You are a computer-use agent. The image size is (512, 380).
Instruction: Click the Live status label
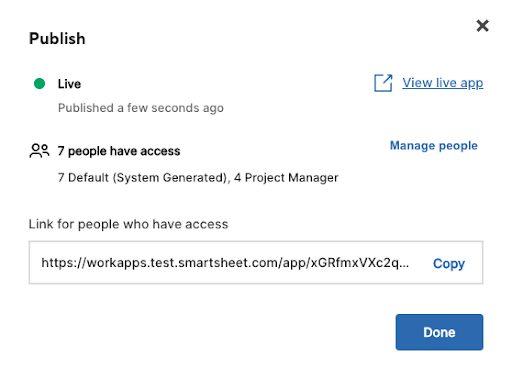69,84
